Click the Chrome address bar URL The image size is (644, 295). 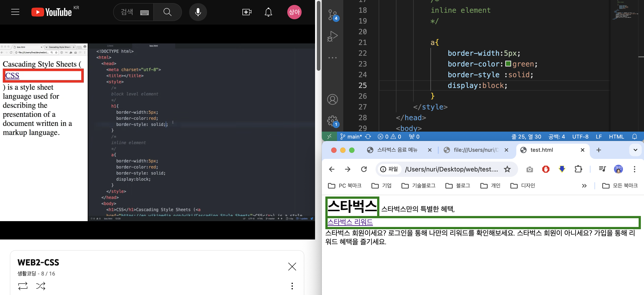[451, 169]
